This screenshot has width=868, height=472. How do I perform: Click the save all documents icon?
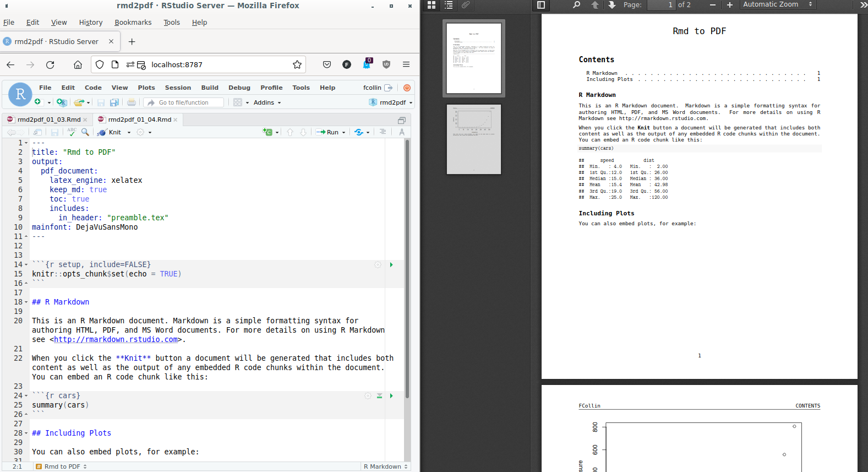(x=114, y=102)
